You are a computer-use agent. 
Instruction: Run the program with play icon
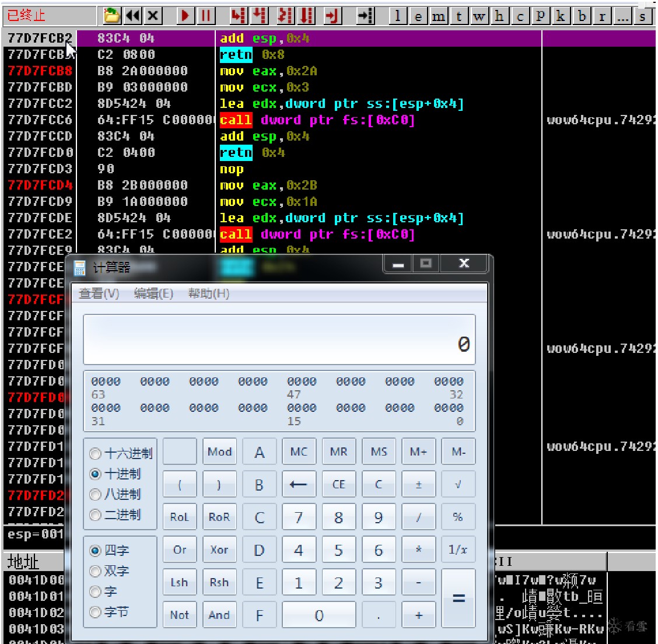click(x=185, y=16)
